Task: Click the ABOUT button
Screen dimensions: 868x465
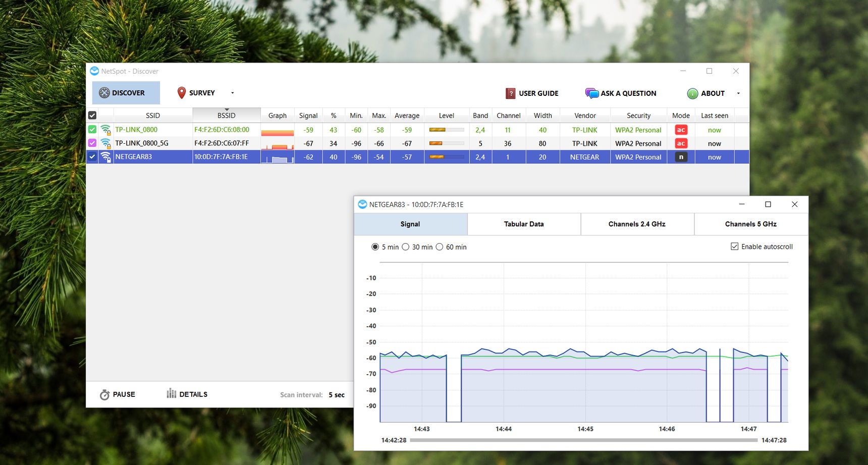Action: tap(707, 93)
